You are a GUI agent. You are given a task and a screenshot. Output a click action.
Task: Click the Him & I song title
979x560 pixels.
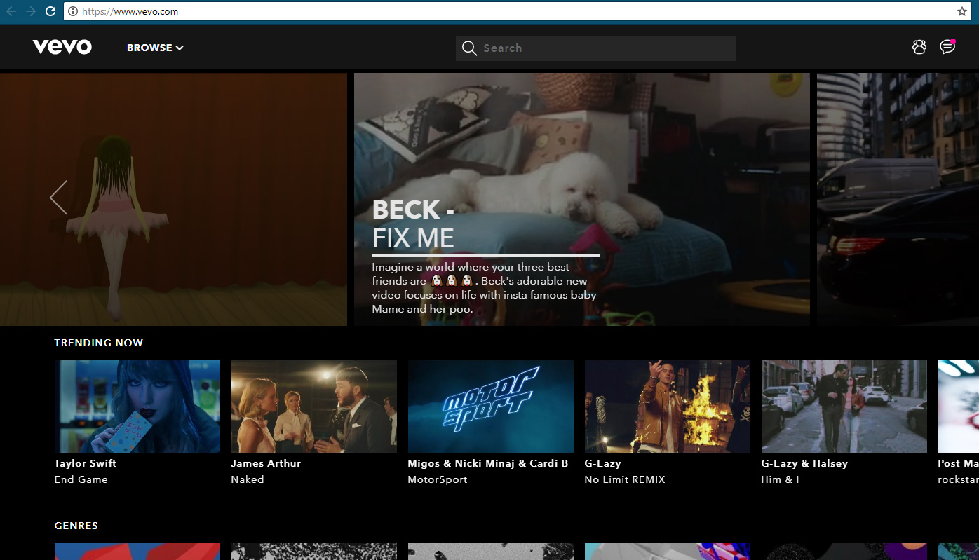tap(781, 479)
